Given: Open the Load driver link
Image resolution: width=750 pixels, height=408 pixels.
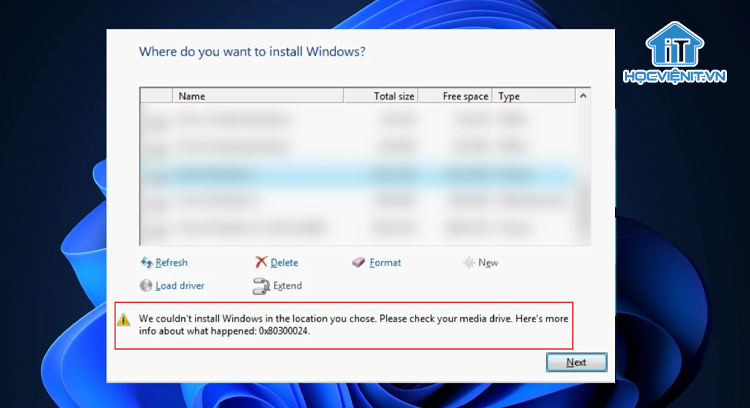Looking at the screenshot, I should tap(180, 286).
